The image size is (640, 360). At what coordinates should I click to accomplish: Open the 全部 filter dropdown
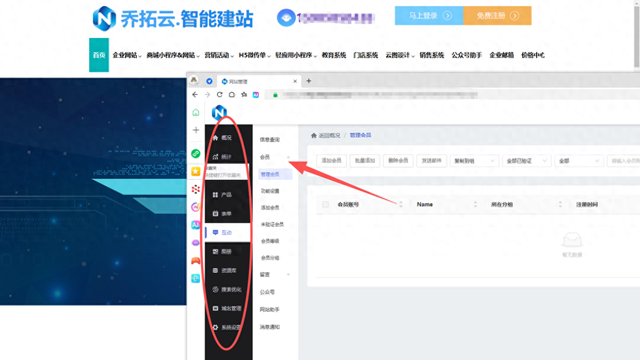(x=579, y=161)
